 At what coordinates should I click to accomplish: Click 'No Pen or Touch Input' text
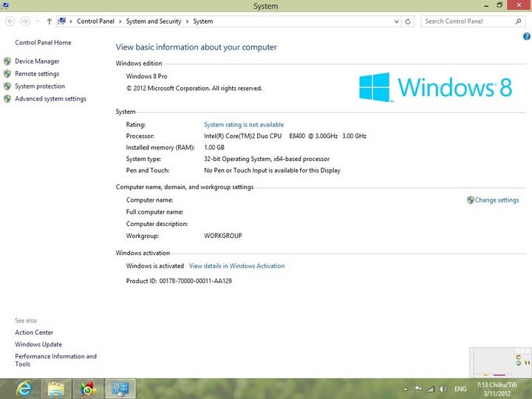click(272, 171)
